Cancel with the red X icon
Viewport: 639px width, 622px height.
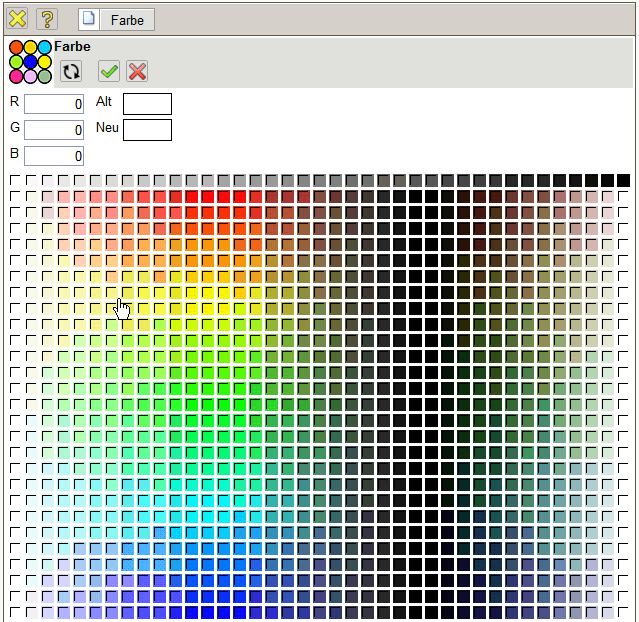[137, 71]
